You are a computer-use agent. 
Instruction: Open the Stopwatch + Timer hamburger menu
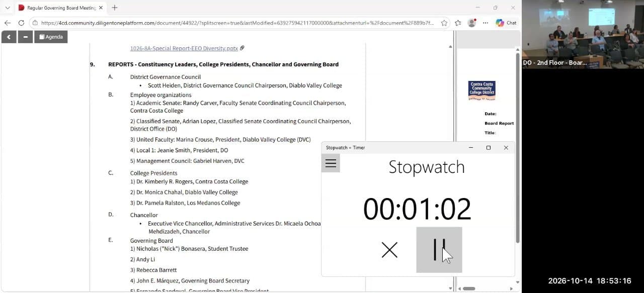click(x=331, y=163)
